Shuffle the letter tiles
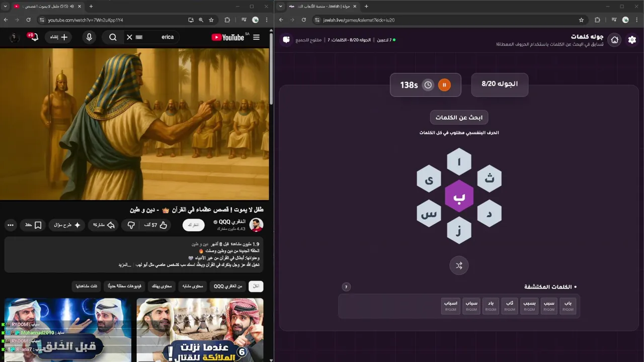The height and width of the screenshot is (362, 644). [459, 265]
